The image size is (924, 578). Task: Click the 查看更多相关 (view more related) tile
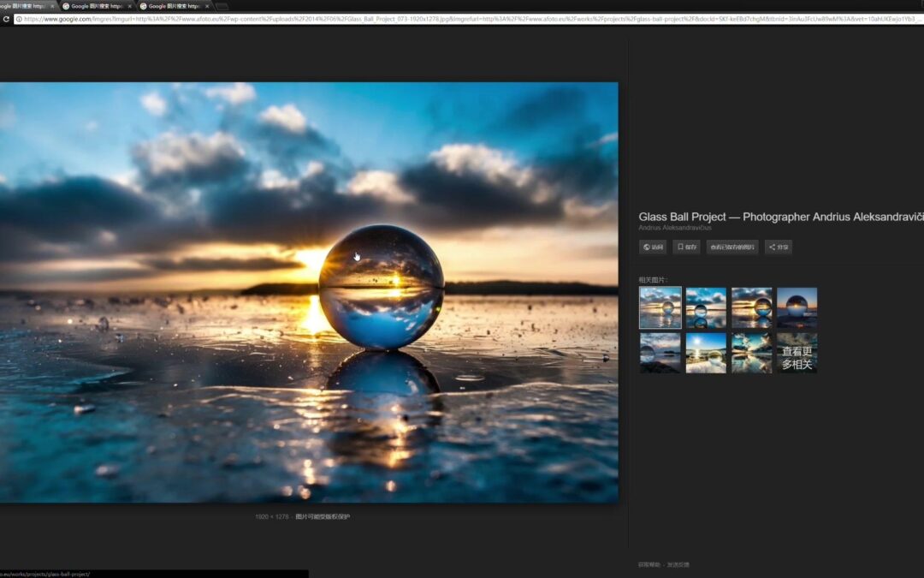[797, 352]
